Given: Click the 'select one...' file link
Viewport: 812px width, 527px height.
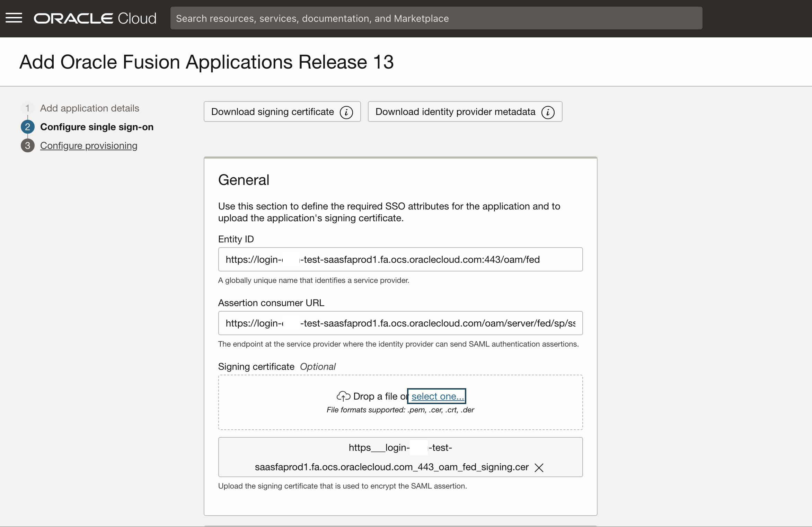Looking at the screenshot, I should click(x=437, y=396).
